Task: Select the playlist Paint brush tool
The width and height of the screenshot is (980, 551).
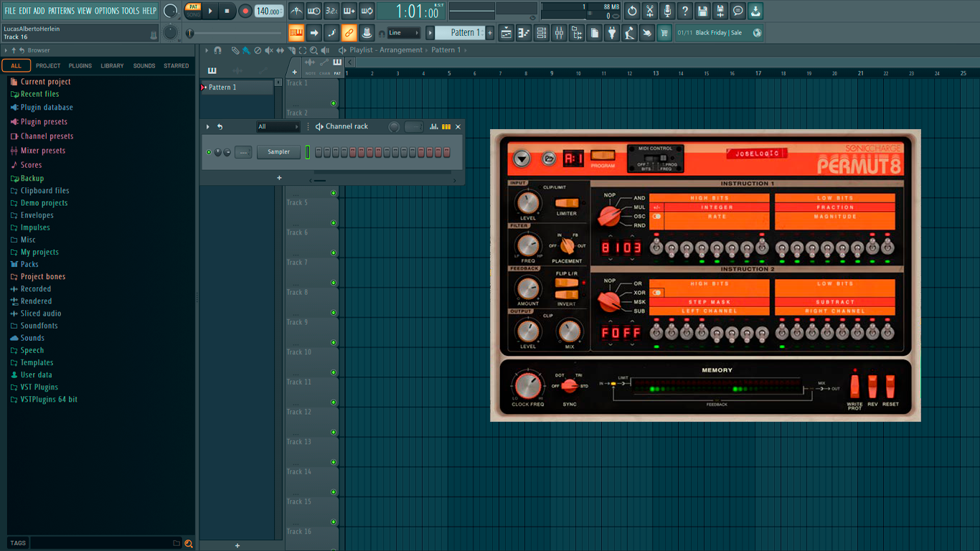Action: click(x=246, y=50)
